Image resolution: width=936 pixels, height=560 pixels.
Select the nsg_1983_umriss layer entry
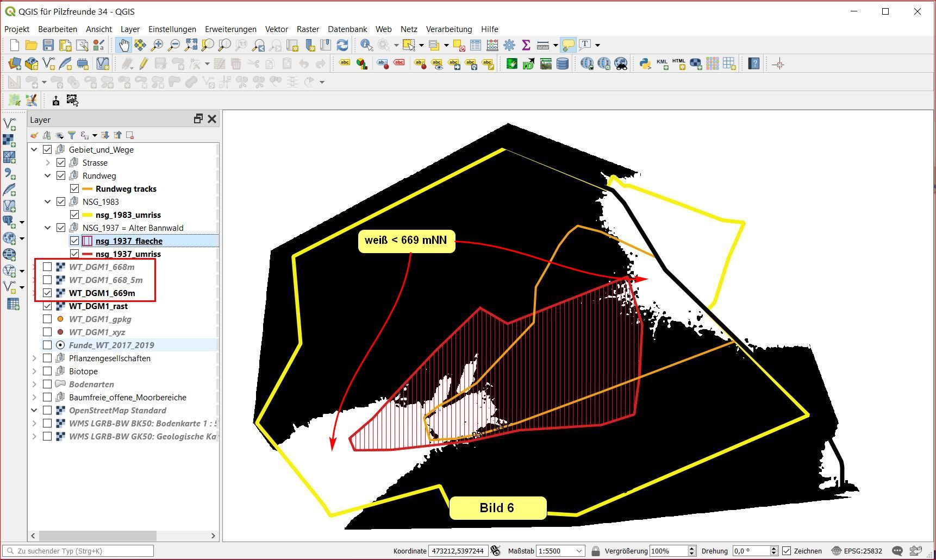128,215
